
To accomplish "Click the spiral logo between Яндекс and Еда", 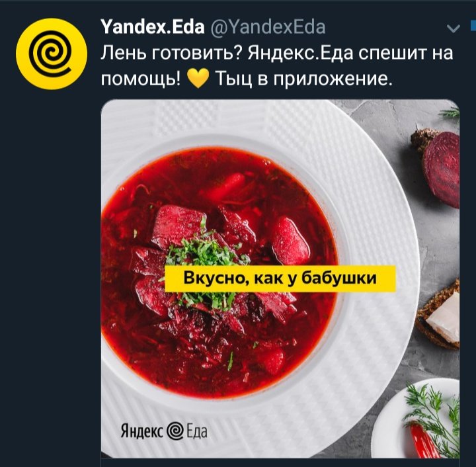I will click(175, 431).
